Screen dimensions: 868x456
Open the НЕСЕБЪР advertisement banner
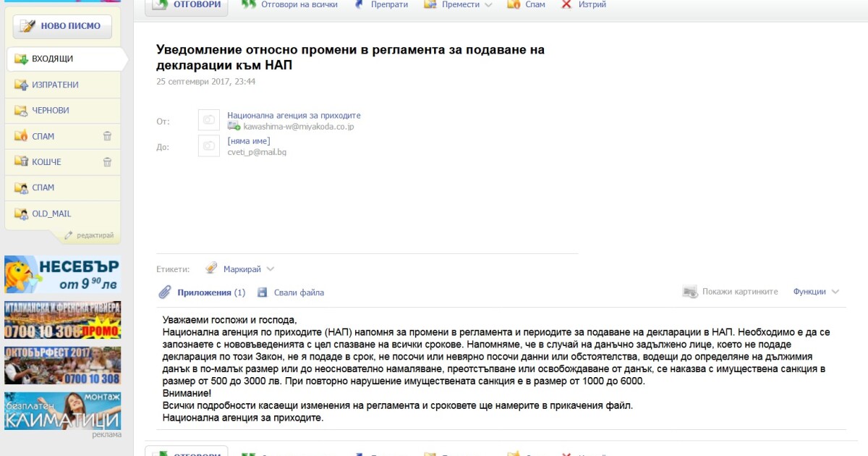[x=62, y=274]
